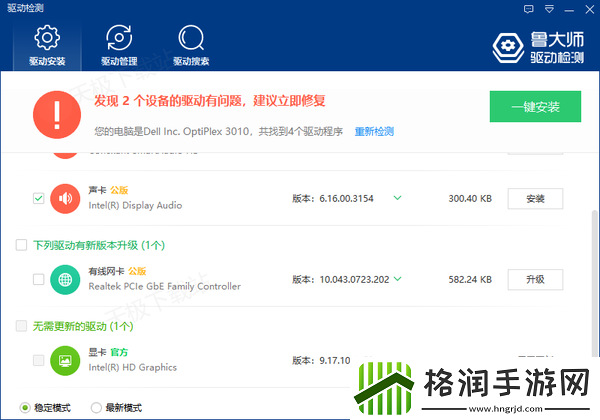Check the 无需更新的驱动 group checkbox
The height and width of the screenshot is (420, 600).
pos(21,326)
